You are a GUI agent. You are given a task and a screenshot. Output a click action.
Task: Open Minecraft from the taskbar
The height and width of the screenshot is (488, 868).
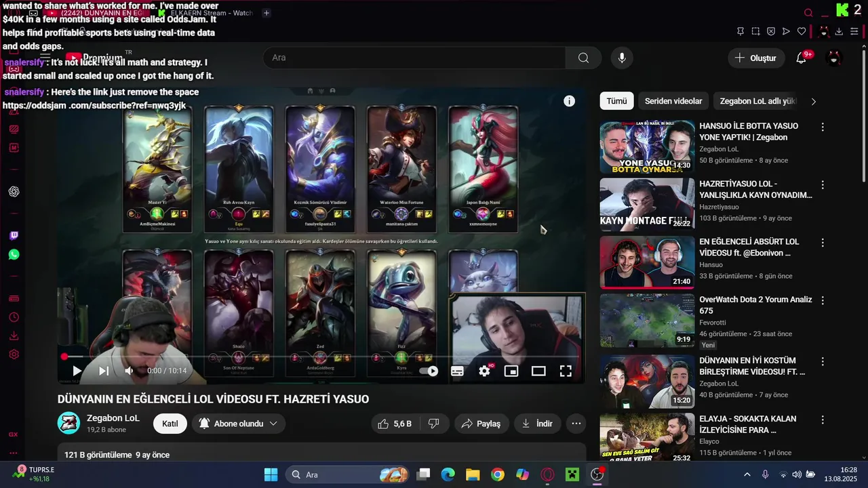(573, 474)
